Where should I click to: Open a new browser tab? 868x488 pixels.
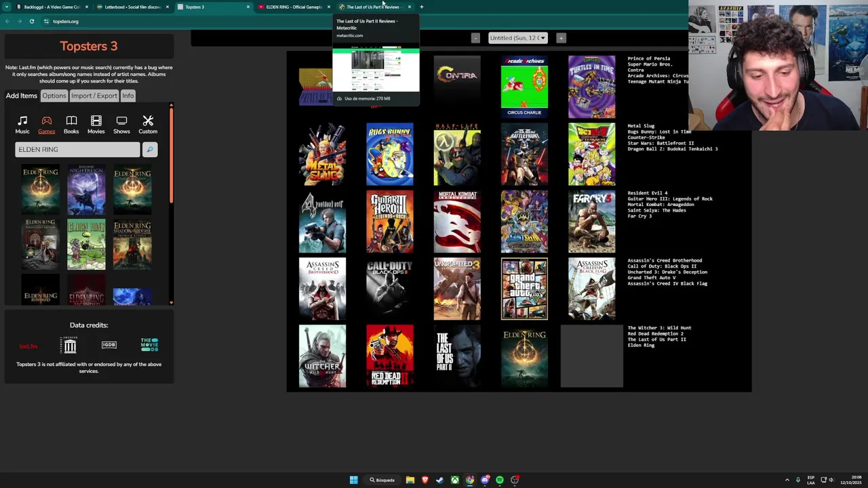422,7
